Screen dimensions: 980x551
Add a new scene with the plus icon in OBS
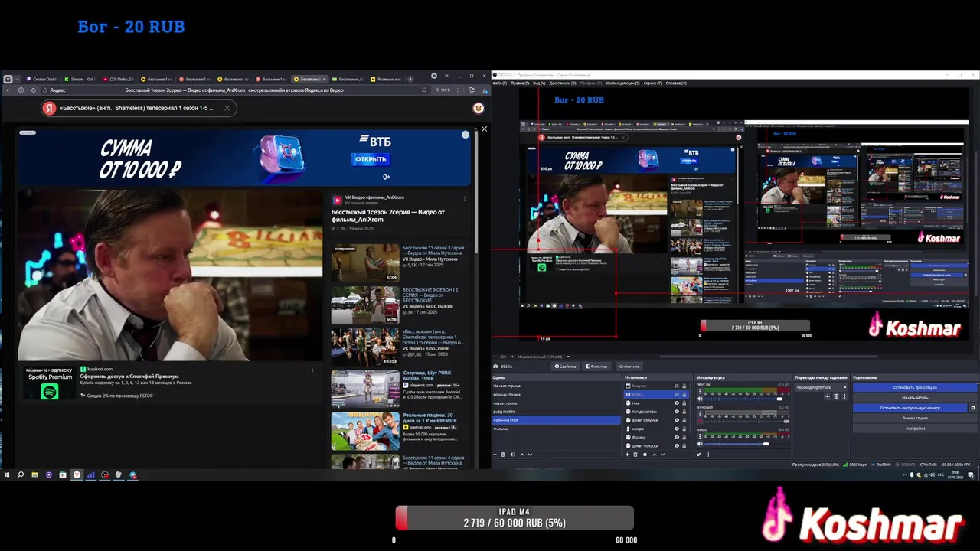click(x=495, y=454)
